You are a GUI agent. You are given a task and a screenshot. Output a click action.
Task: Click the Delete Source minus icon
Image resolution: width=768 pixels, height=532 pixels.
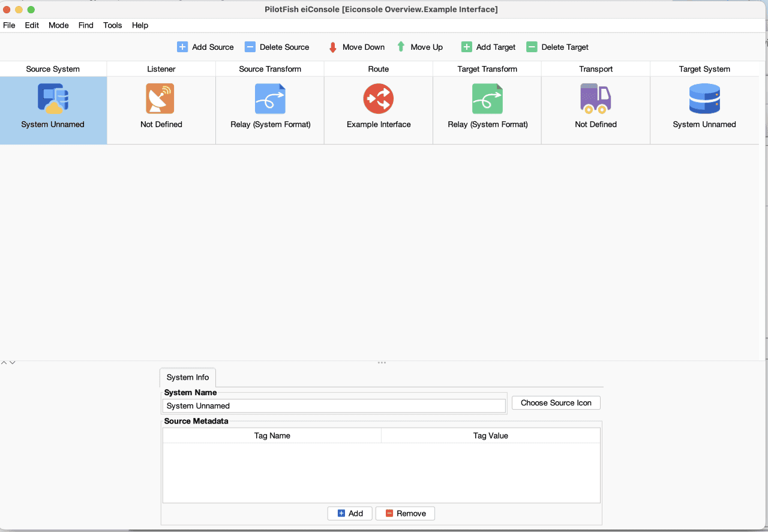click(x=250, y=47)
